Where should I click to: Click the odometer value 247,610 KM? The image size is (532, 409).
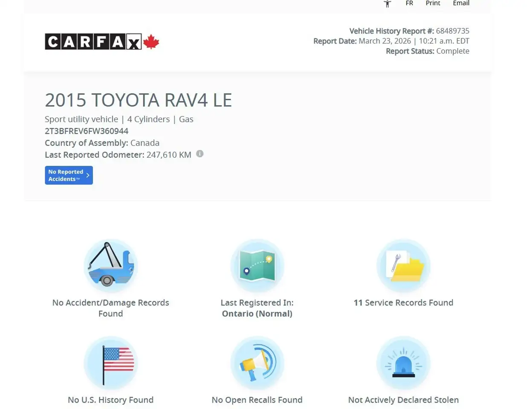coord(169,155)
